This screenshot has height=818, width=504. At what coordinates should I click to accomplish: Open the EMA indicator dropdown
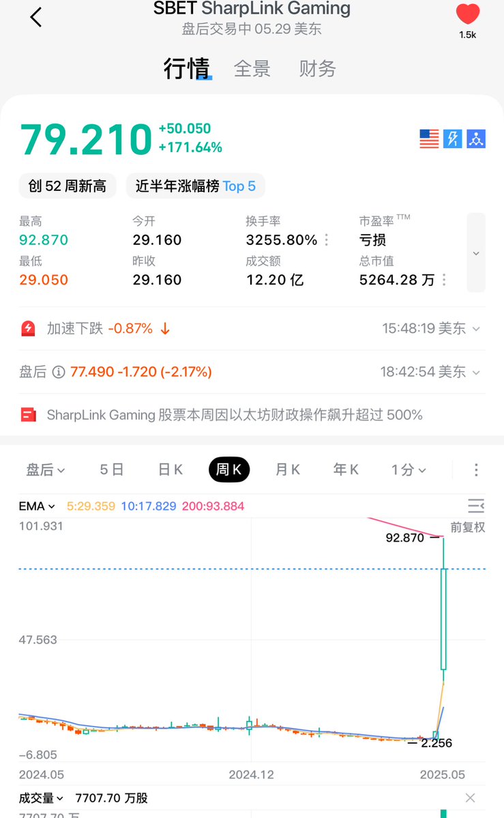tap(37, 506)
